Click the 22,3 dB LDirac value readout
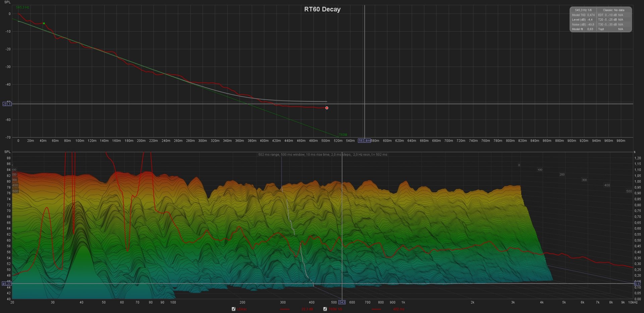Viewport: 644px width, 313px height. 307,309
